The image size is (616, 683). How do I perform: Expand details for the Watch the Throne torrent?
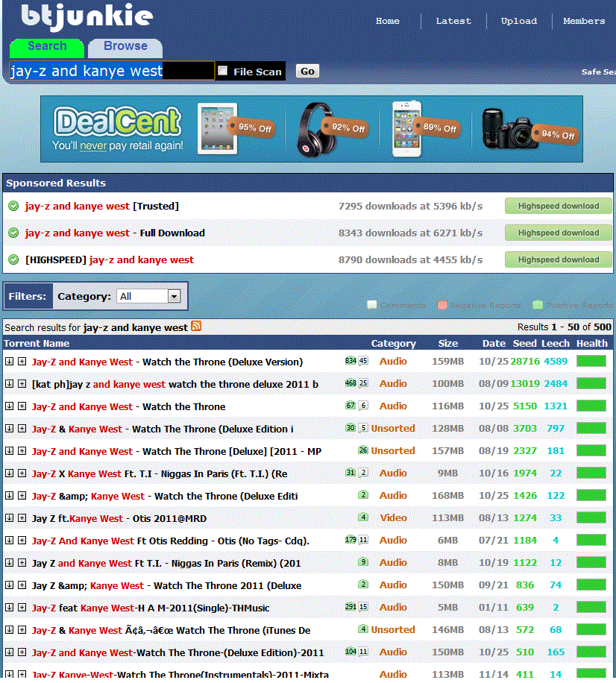click(22, 406)
